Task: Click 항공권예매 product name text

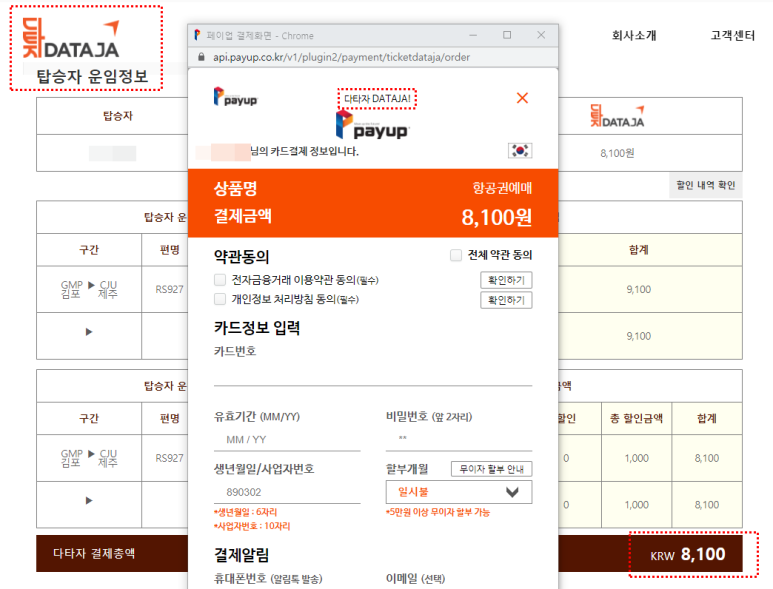Action: 502,188
